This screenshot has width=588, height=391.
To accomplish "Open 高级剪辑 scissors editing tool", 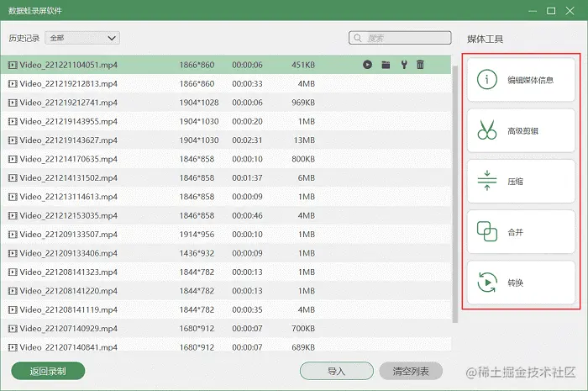I will 521,130.
